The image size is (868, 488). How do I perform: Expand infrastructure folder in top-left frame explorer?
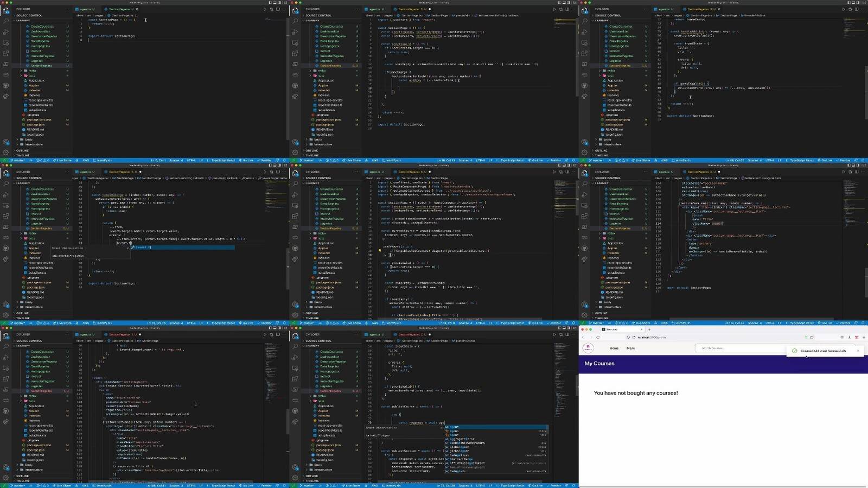(42, 144)
